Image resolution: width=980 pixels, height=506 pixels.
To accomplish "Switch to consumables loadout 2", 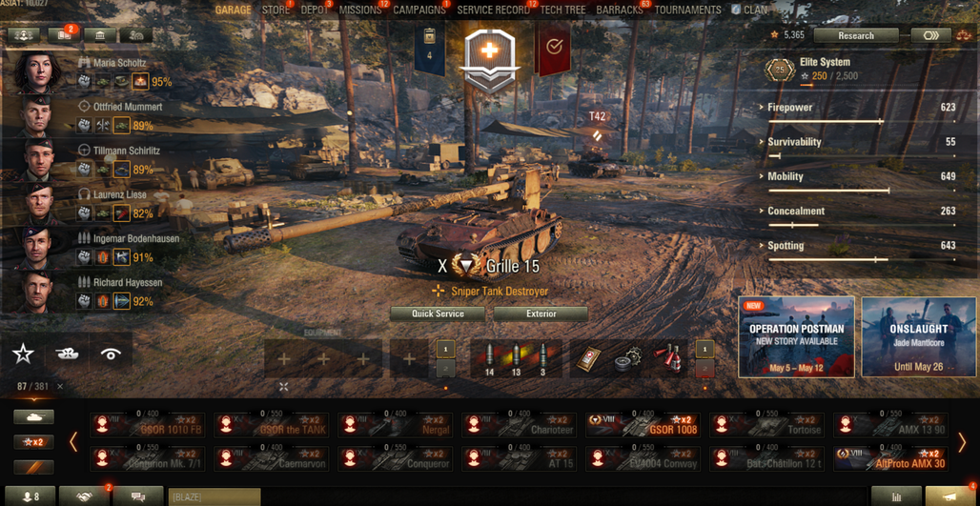I will click(x=705, y=369).
